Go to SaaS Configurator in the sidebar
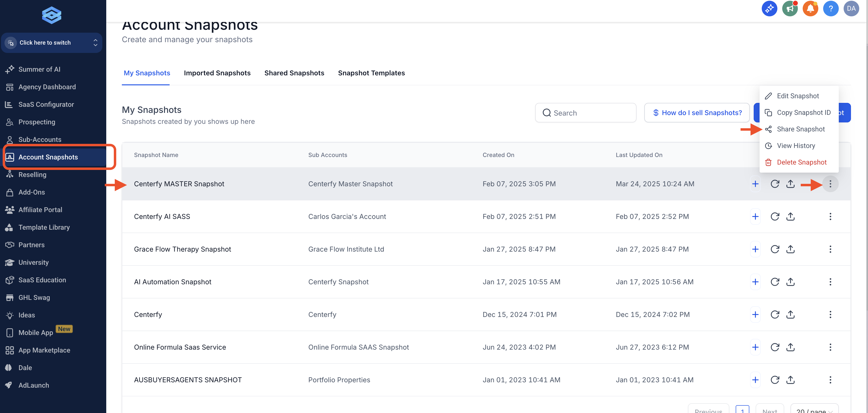 [x=46, y=105]
